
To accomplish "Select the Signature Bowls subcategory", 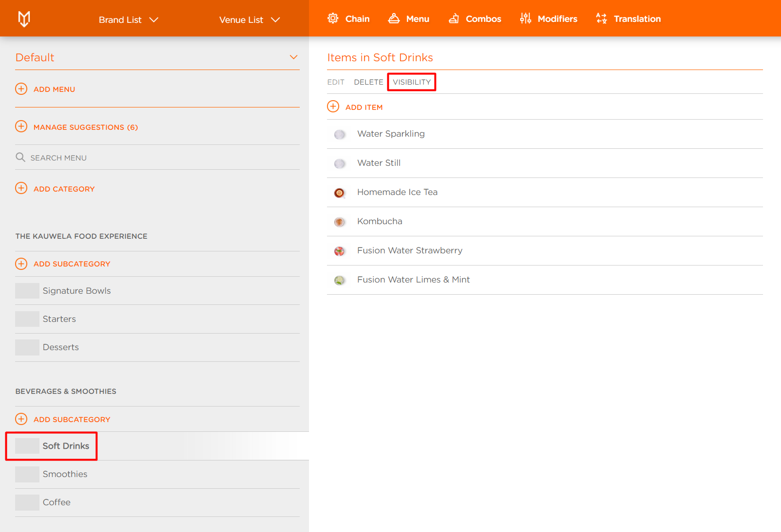I will click(157, 291).
